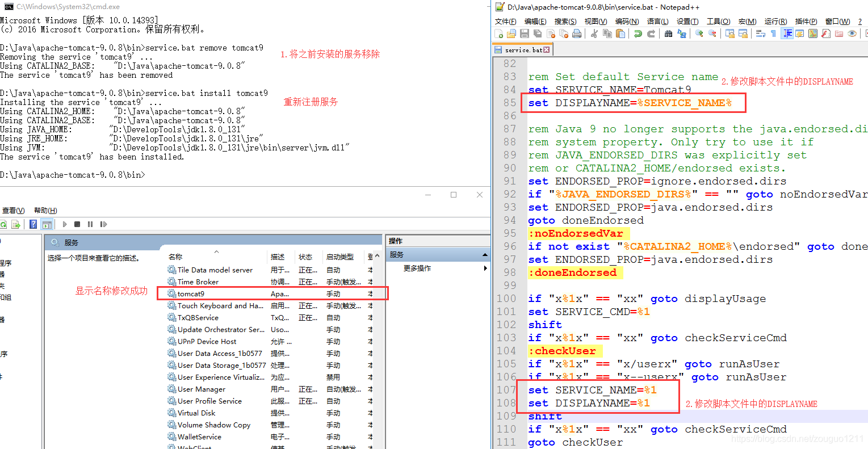Pause the selected service with pause icon
The image size is (868, 449).
[x=90, y=224]
